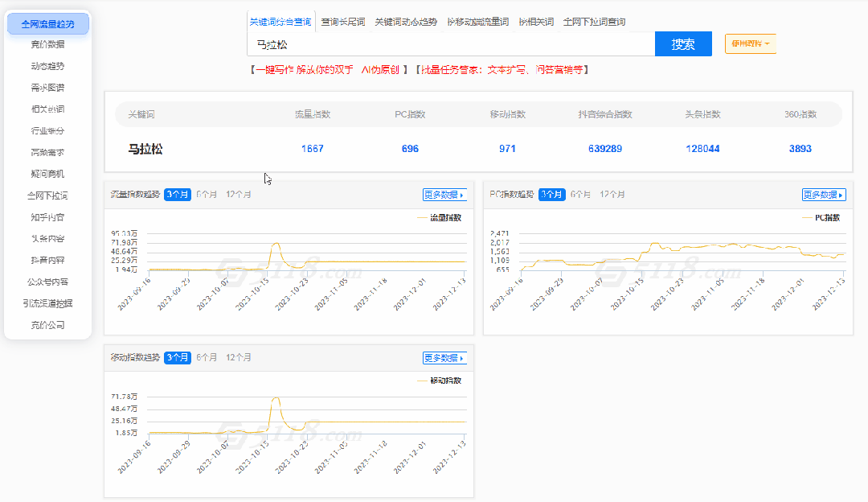
Task: Open 高频需求 sidebar item
Action: pos(47,152)
